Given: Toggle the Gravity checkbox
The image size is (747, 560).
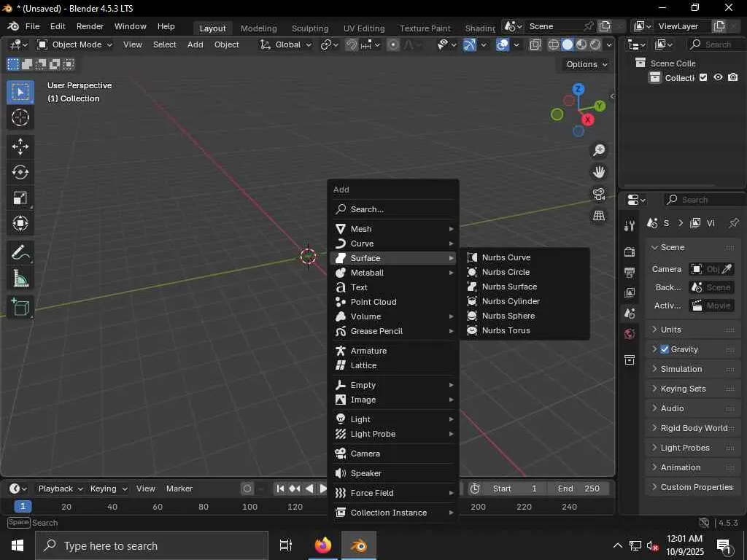Looking at the screenshot, I should [665, 349].
